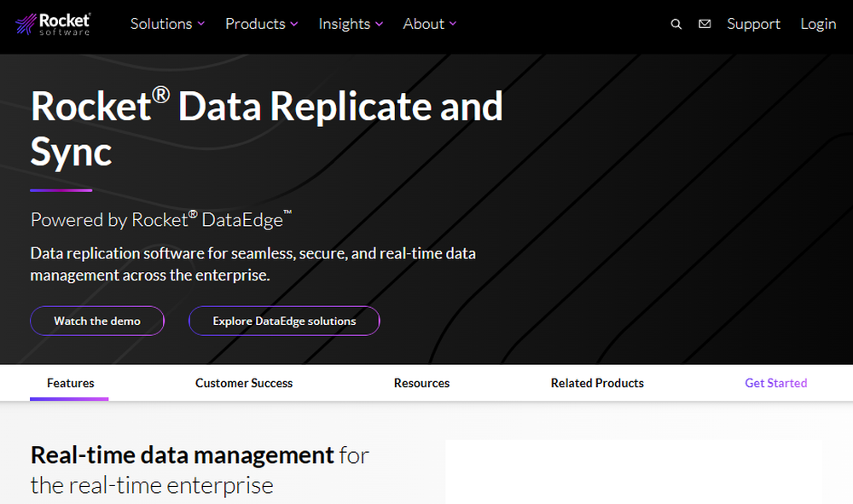Click the Rocket Data Replicate and Sync heading
This screenshot has width=853, height=504.
pyautogui.click(x=266, y=128)
